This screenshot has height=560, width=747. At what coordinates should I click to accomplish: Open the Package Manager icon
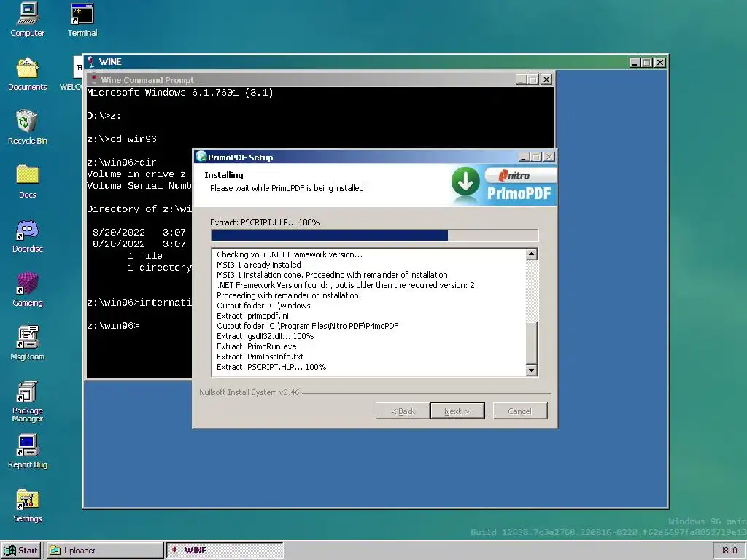click(27, 402)
